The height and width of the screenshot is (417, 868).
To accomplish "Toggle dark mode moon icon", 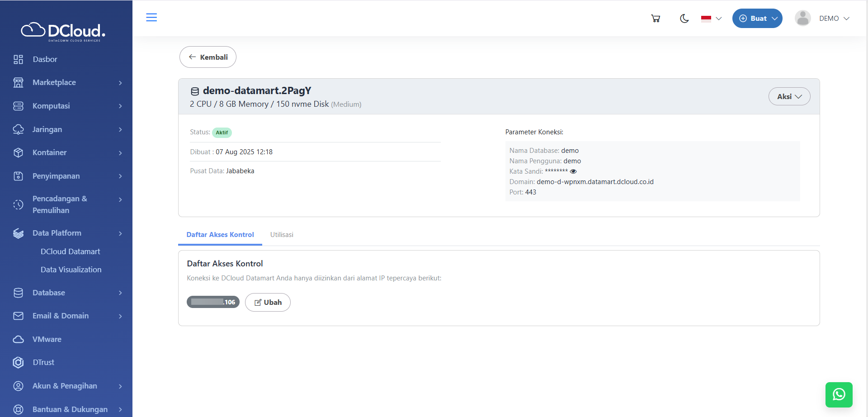I will tap(684, 19).
